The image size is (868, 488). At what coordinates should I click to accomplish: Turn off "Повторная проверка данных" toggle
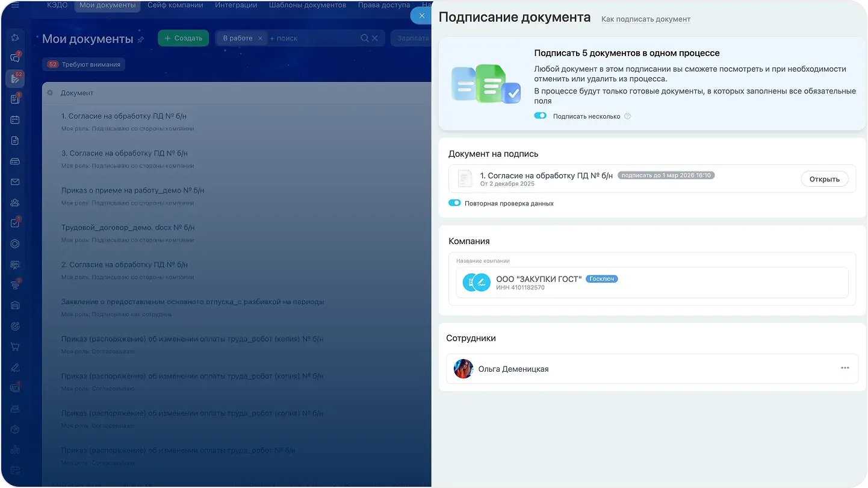coord(454,203)
